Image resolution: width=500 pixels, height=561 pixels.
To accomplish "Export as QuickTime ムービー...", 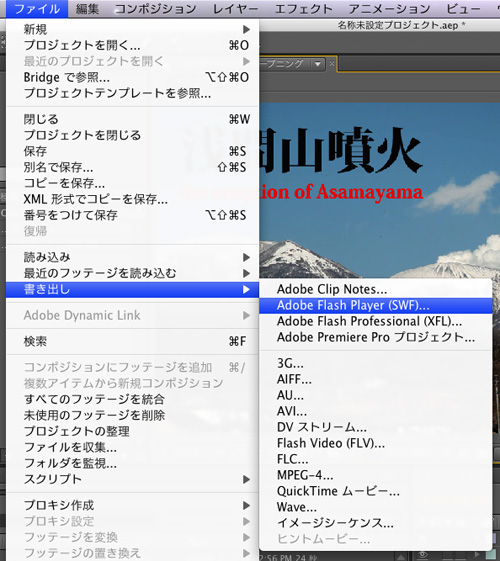I will click(x=376, y=491).
